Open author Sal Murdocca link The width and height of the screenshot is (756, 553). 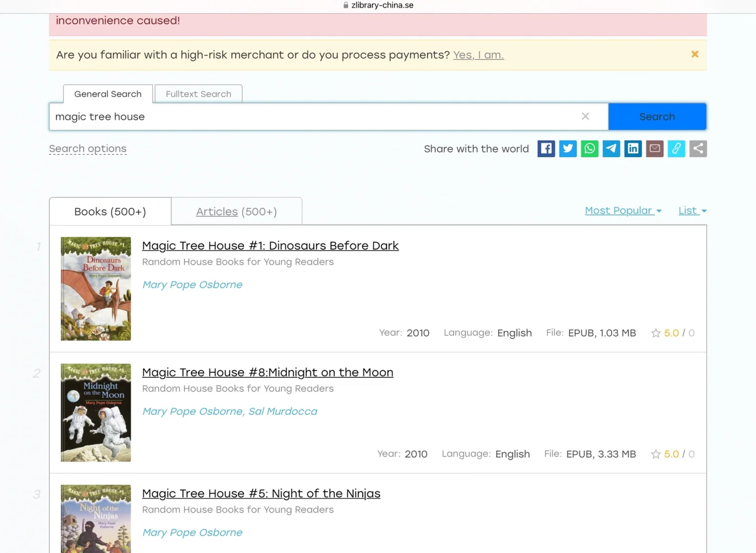(283, 411)
